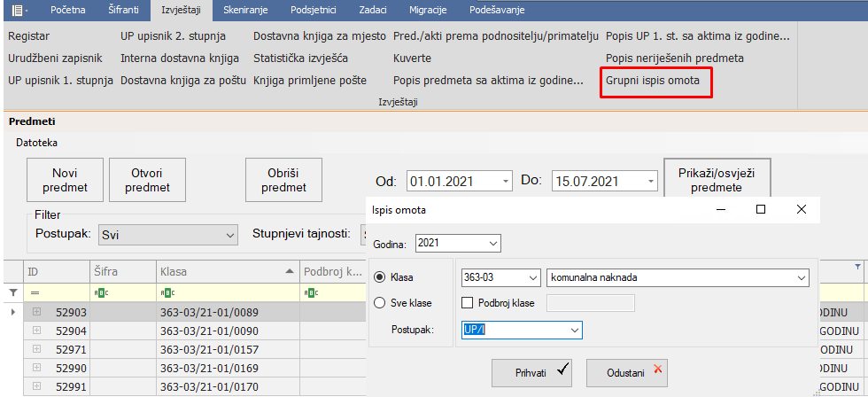Open the Godina year dropdown

click(x=493, y=243)
